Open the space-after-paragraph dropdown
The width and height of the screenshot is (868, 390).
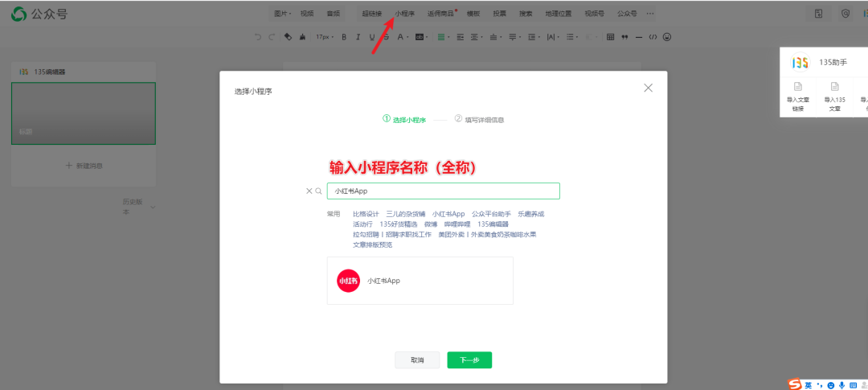515,37
